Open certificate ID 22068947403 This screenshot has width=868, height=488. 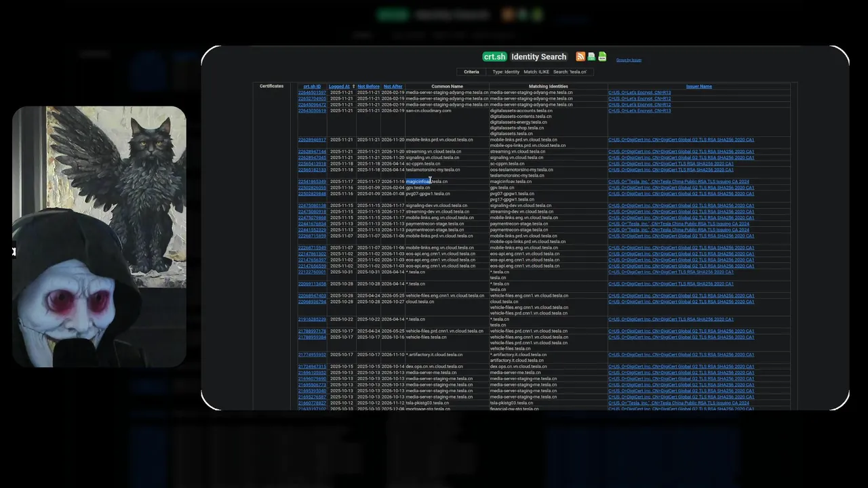312,296
